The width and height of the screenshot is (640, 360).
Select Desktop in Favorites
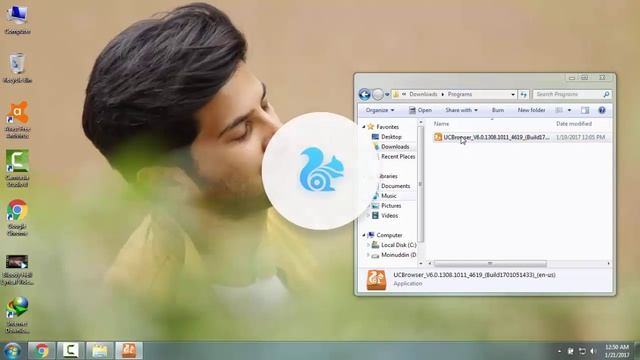391,137
